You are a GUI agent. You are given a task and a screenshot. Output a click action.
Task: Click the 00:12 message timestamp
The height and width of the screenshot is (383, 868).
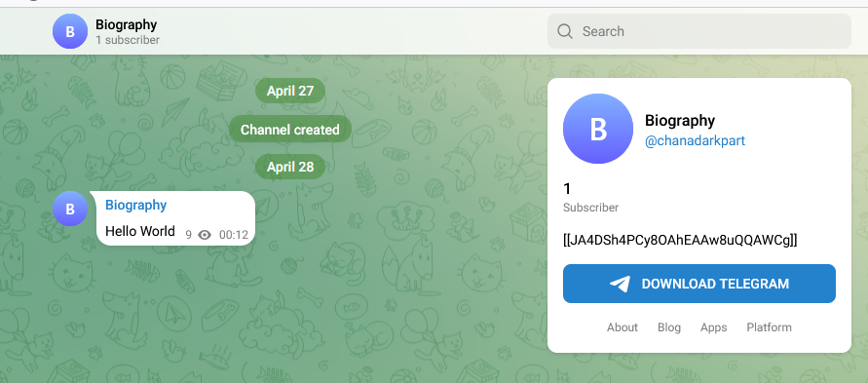point(234,235)
